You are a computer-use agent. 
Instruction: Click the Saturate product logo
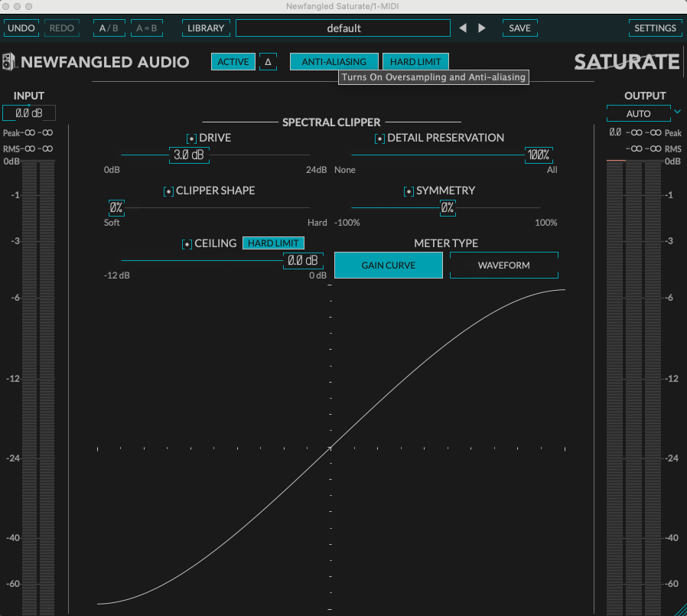627,62
